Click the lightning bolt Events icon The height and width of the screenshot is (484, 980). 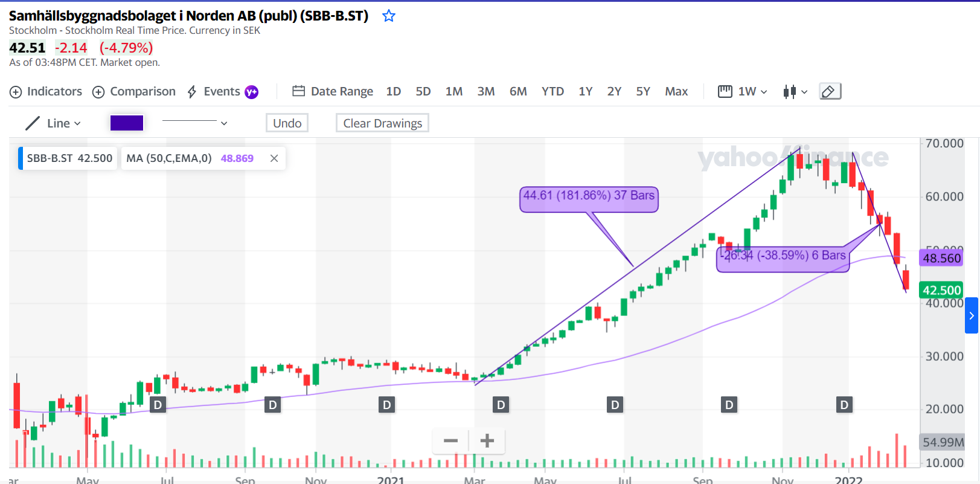(192, 92)
